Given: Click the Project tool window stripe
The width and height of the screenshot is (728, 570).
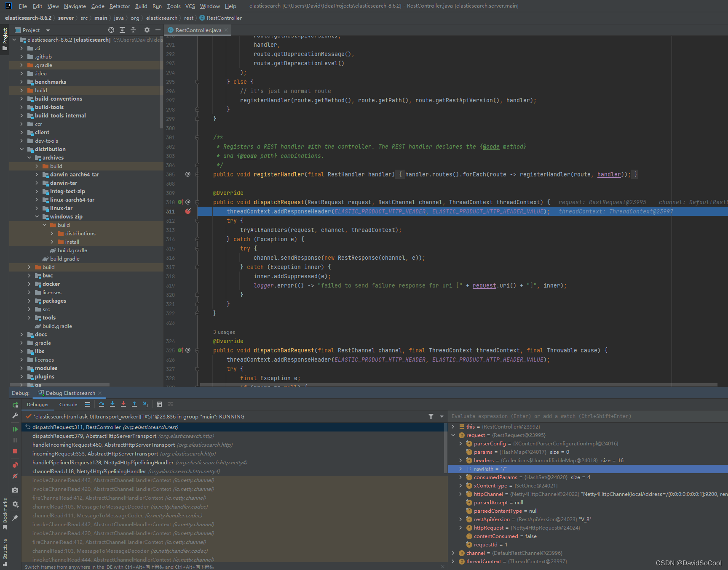Looking at the screenshot, I should click(x=5, y=39).
